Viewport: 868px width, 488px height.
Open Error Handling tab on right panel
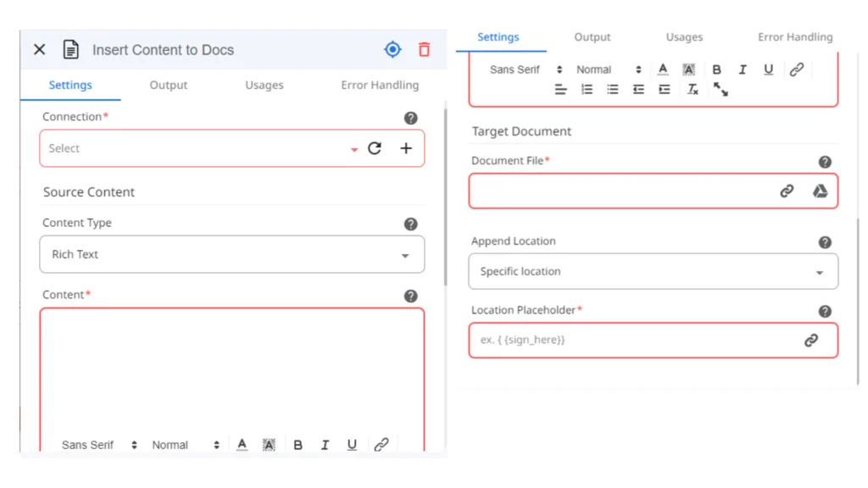coord(795,37)
